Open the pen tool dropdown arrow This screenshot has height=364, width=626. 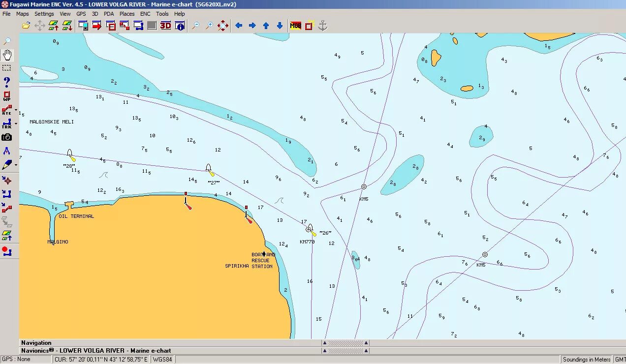[16, 165]
